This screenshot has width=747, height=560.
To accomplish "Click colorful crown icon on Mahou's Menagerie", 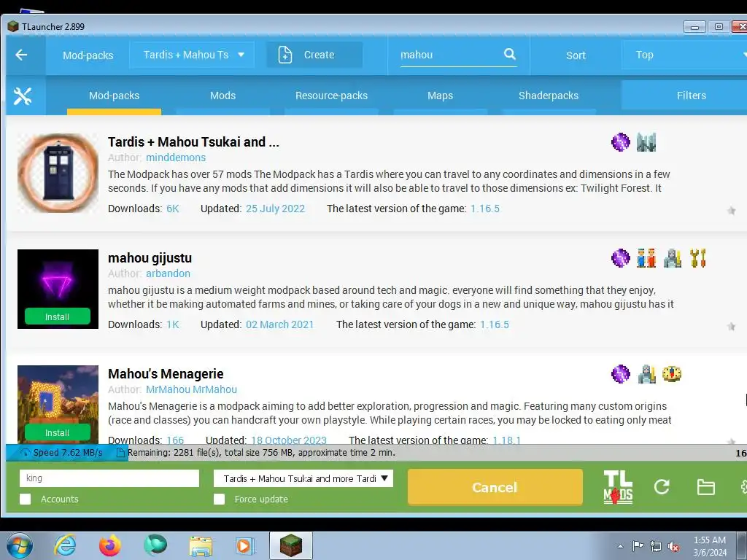I will tap(672, 374).
